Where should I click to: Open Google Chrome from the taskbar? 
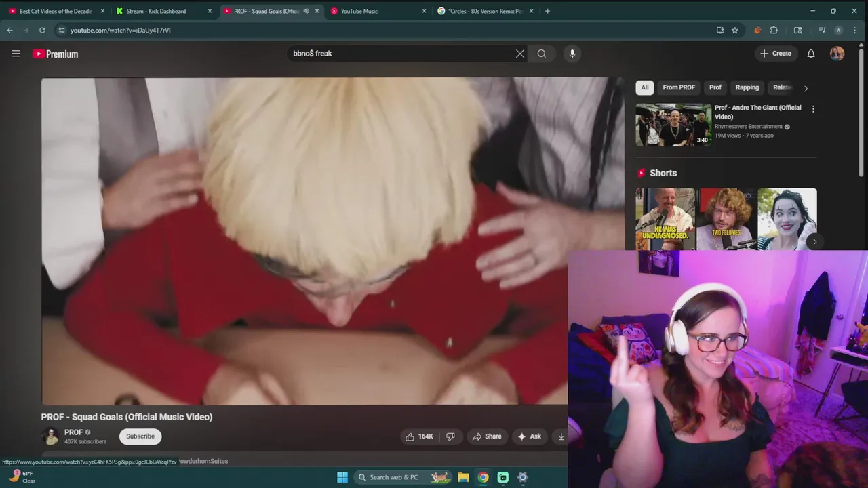483,477
